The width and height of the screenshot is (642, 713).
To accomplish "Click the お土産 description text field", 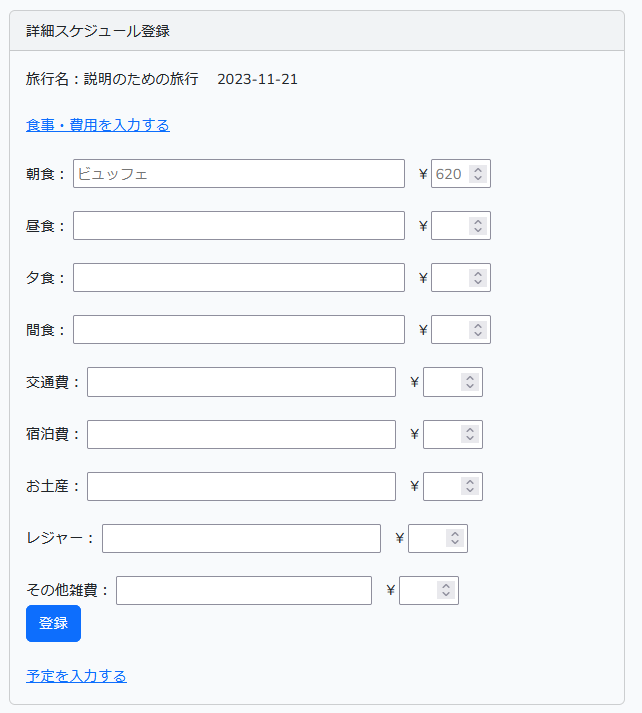I will [241, 487].
